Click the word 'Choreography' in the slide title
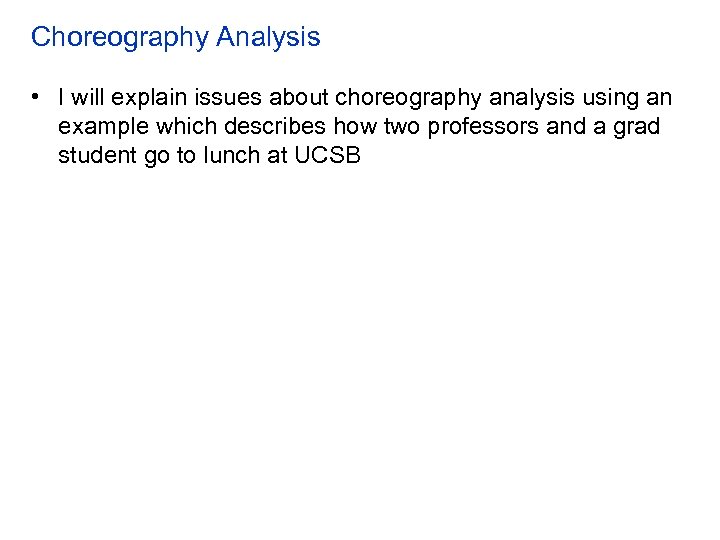The width and height of the screenshot is (720, 540). [x=119, y=38]
